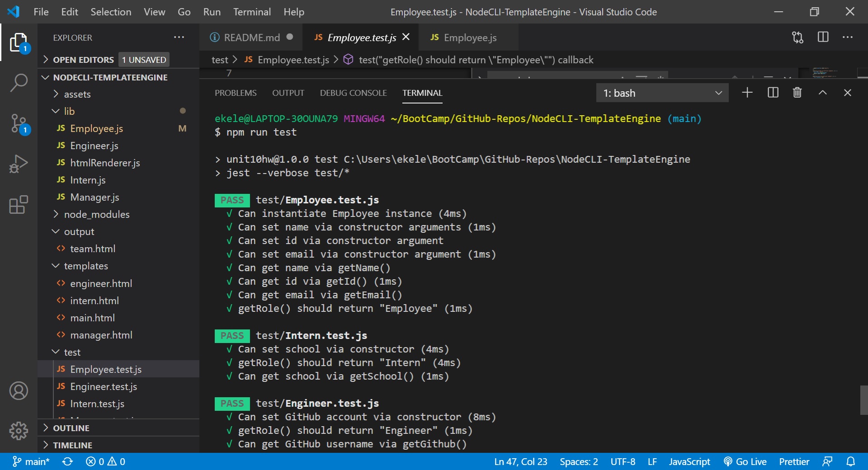Collapse the lib folder
This screenshot has width=868, height=470.
[x=118, y=111]
